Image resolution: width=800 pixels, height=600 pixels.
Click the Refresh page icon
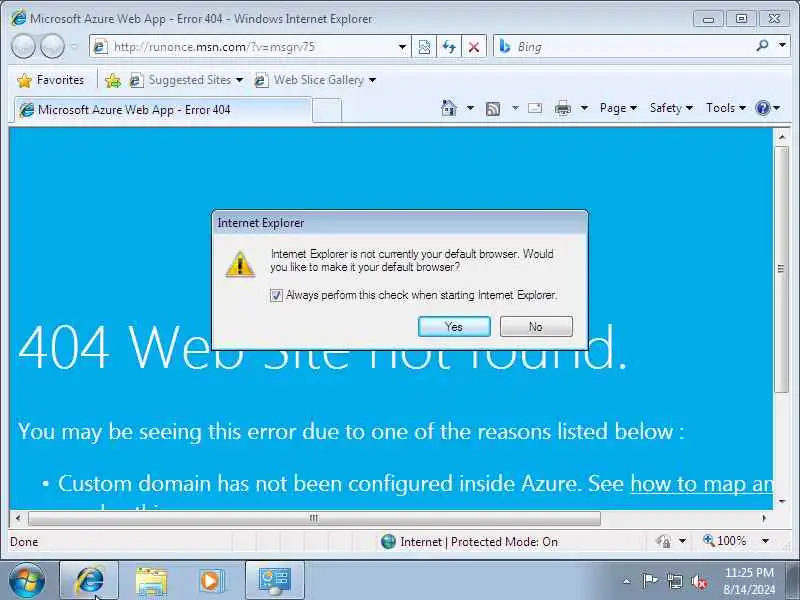tap(449, 47)
